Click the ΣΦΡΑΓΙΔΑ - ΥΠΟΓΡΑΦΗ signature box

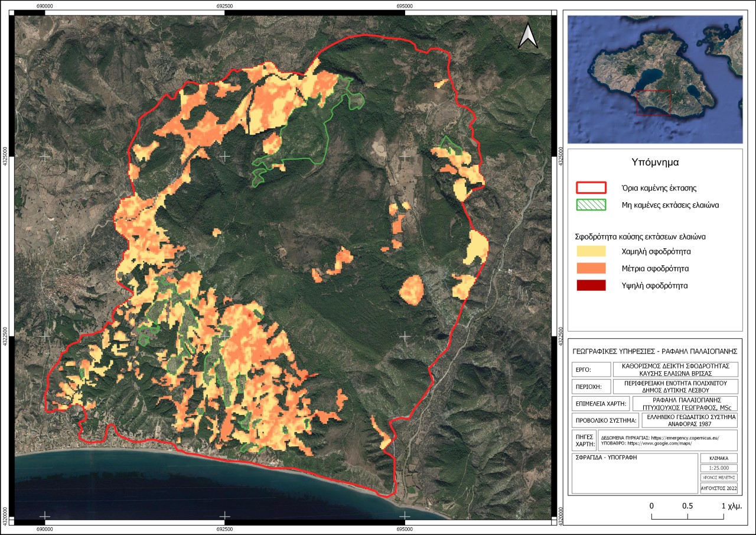(634, 474)
